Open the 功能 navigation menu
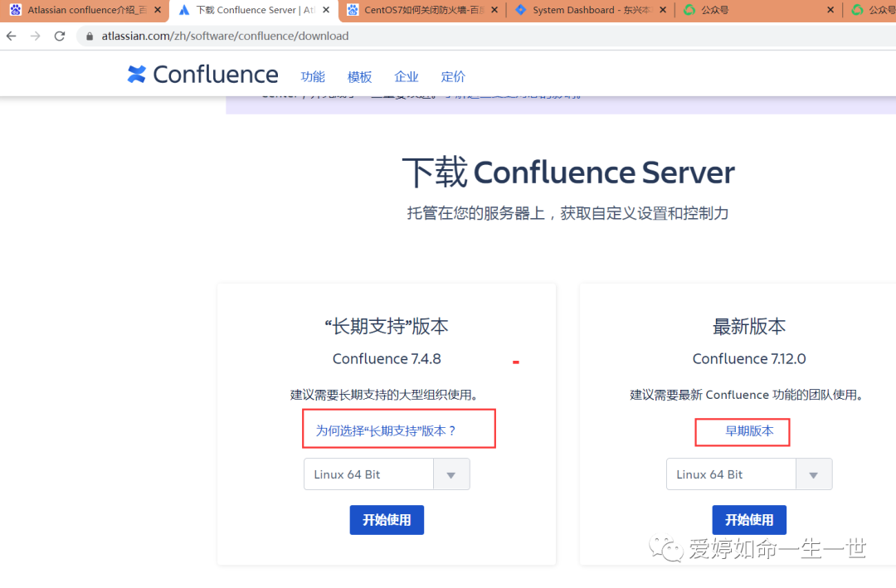 tap(313, 76)
